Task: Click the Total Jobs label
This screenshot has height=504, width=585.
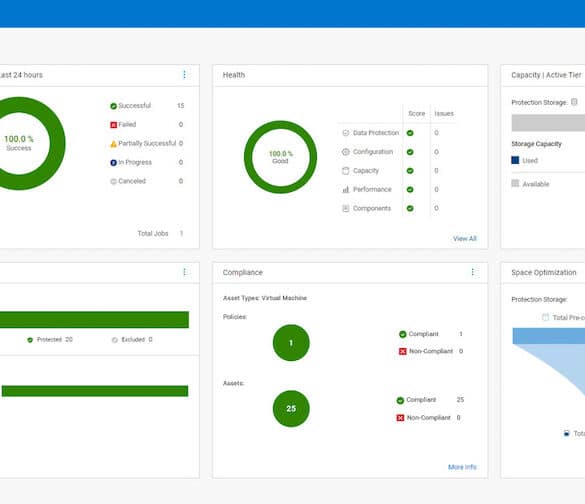Action: (153, 234)
